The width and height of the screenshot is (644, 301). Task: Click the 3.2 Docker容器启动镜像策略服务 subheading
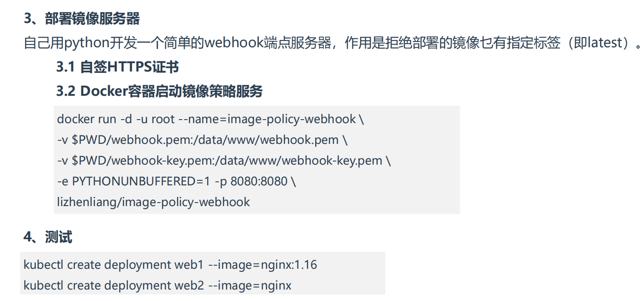click(159, 91)
